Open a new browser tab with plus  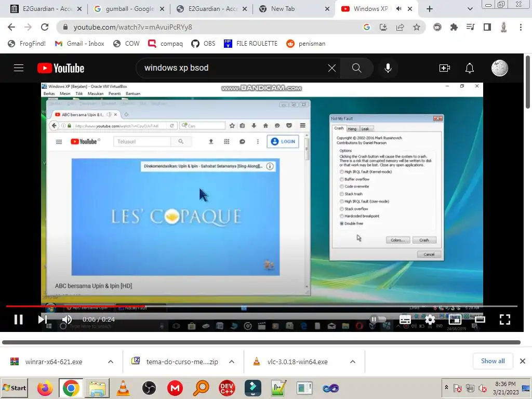pos(430,9)
